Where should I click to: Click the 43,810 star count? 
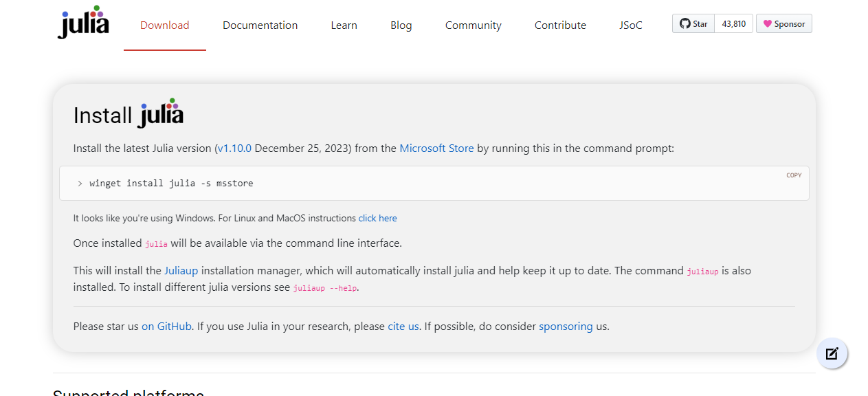[x=733, y=24]
